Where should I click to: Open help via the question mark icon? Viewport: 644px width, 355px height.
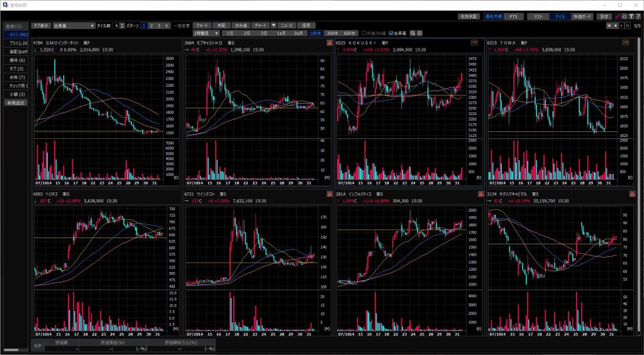(638, 16)
